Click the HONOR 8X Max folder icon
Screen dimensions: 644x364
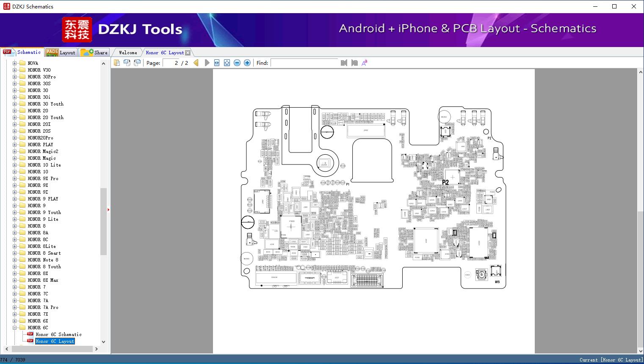(22, 280)
